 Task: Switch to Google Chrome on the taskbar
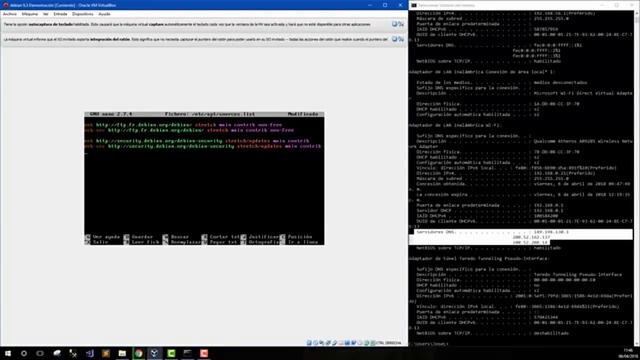(x=138, y=353)
